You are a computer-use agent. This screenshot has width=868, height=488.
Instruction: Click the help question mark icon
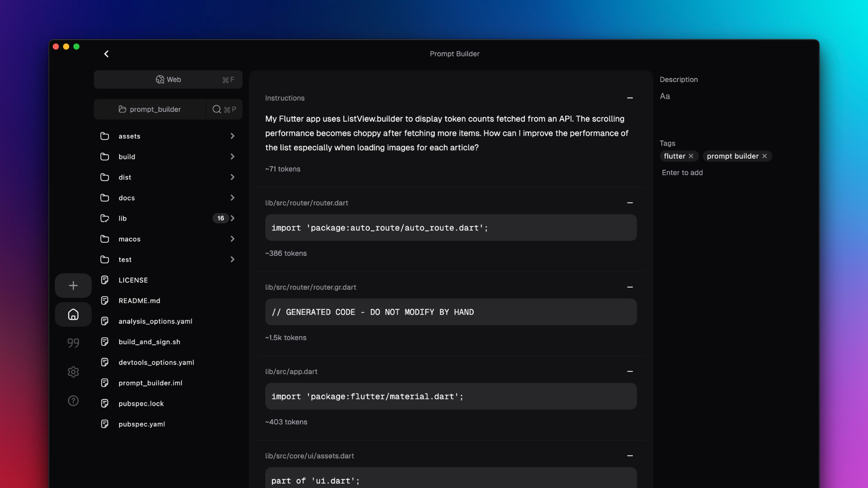point(73,401)
